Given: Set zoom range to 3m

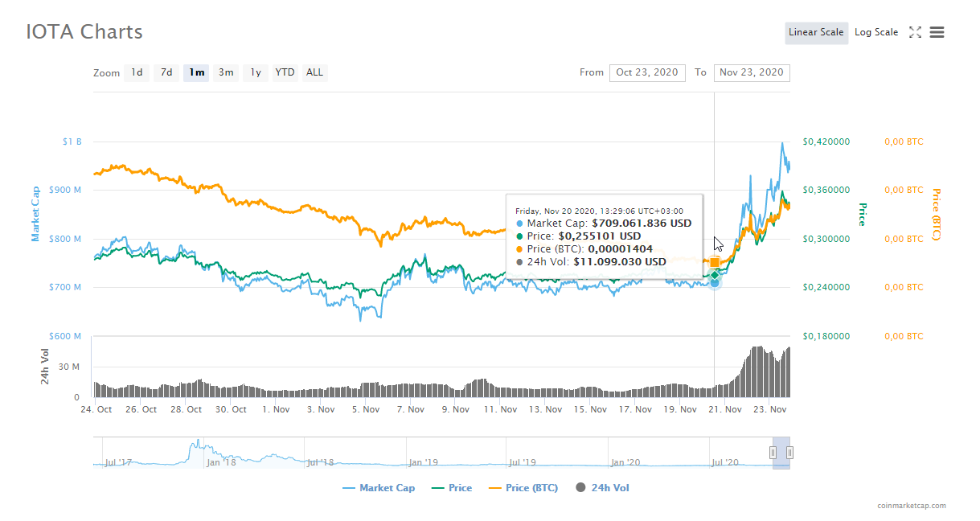Looking at the screenshot, I should [x=226, y=72].
